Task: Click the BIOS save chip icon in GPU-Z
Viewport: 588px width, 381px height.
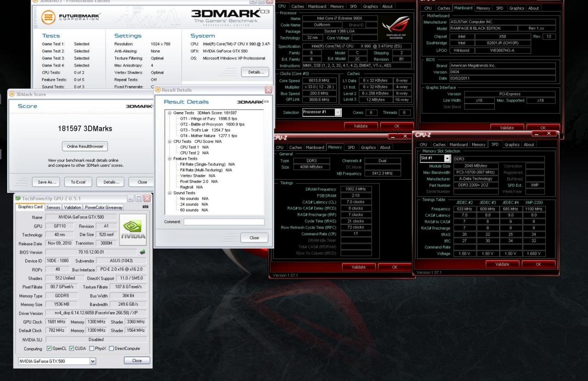Action: [142, 252]
